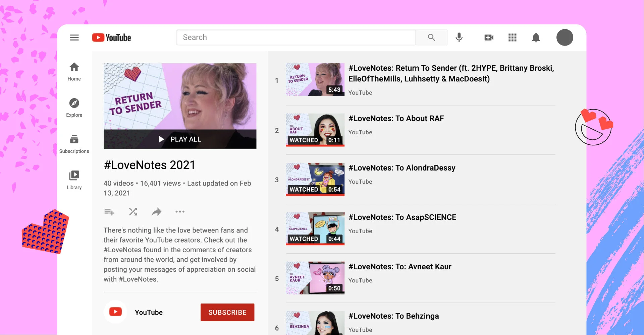Open '#LoveNotes: To AsapSCIENCE' title
The height and width of the screenshot is (335, 644).
pyautogui.click(x=402, y=217)
